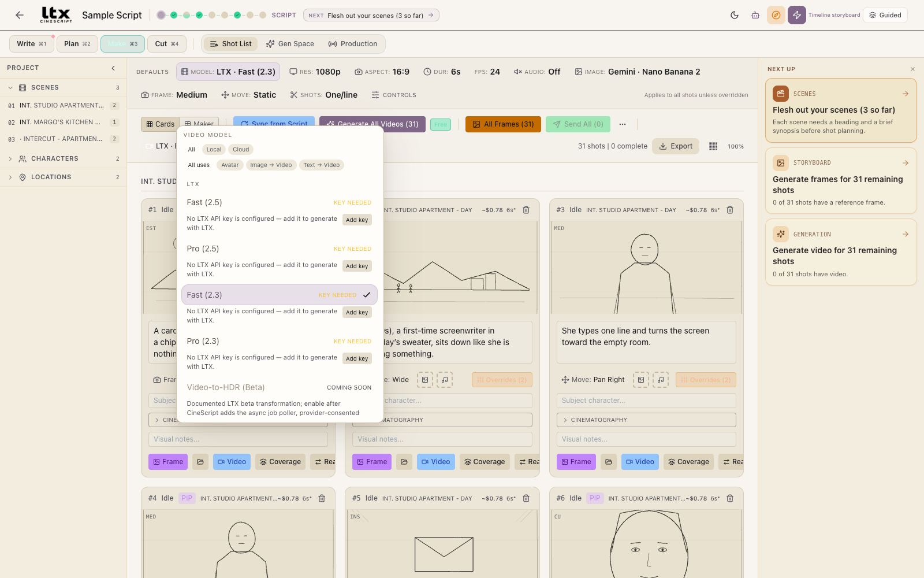Click music note icon on shot #2
Image resolution: width=924 pixels, height=578 pixels.
[445, 380]
